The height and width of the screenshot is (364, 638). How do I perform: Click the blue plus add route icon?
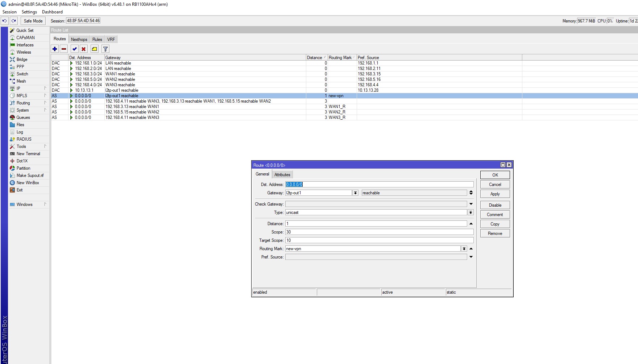55,49
